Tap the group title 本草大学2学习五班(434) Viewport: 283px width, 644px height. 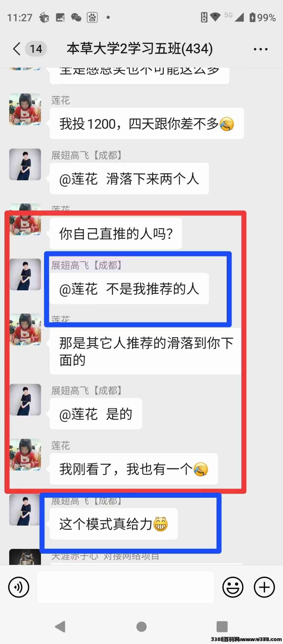[140, 49]
